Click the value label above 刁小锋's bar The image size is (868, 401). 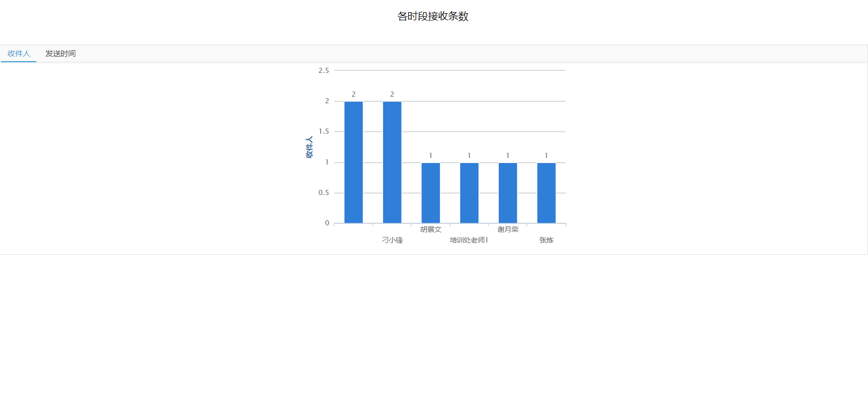(x=392, y=94)
